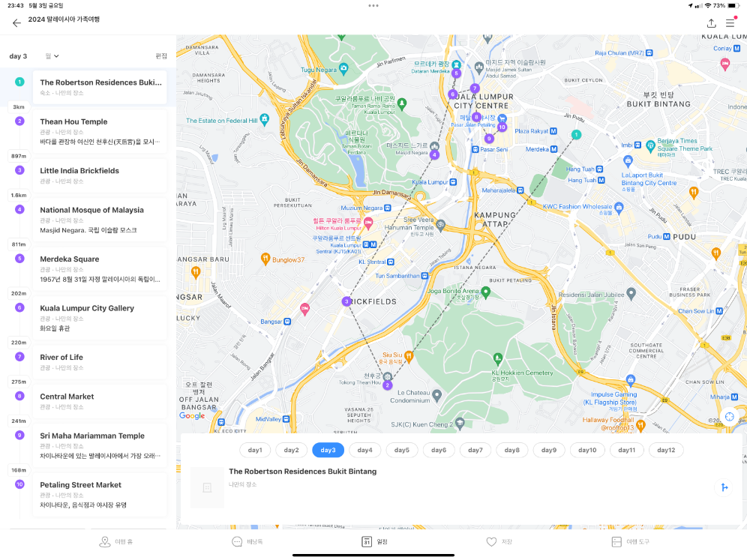Tap the share/export icon
Viewport: 747px width, 560px height.
[x=711, y=22]
